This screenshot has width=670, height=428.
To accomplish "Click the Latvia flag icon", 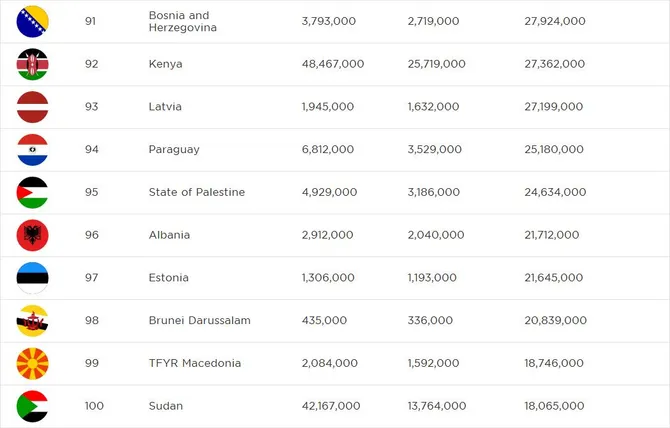I will tap(32, 107).
